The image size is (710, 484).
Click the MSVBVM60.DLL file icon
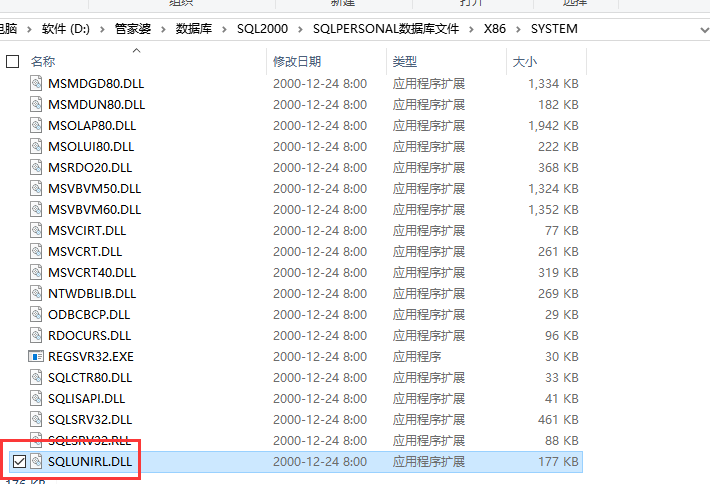pos(36,209)
